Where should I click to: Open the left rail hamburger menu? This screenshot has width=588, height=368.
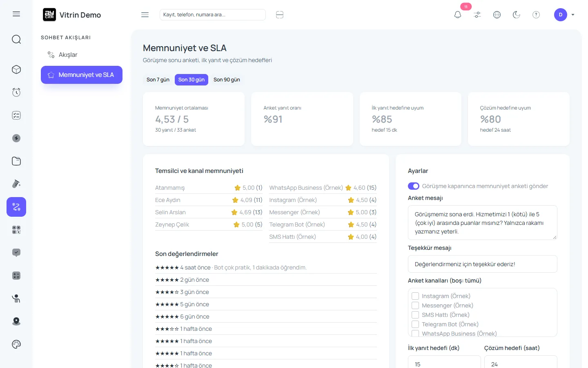click(x=16, y=14)
